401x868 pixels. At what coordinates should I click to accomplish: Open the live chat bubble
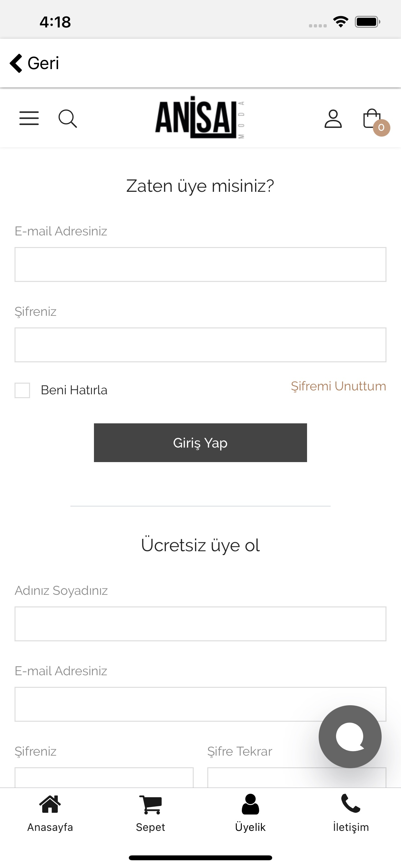(x=350, y=737)
